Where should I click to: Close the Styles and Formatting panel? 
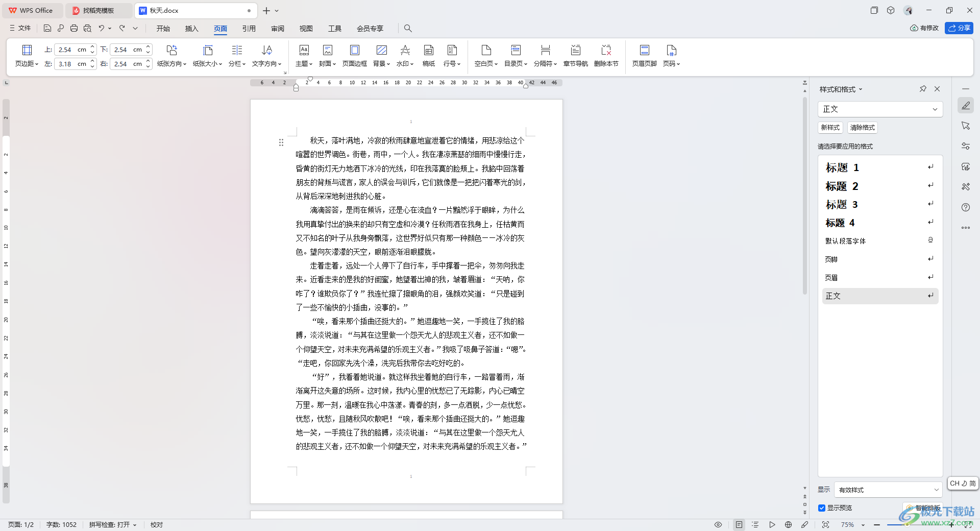tap(937, 89)
